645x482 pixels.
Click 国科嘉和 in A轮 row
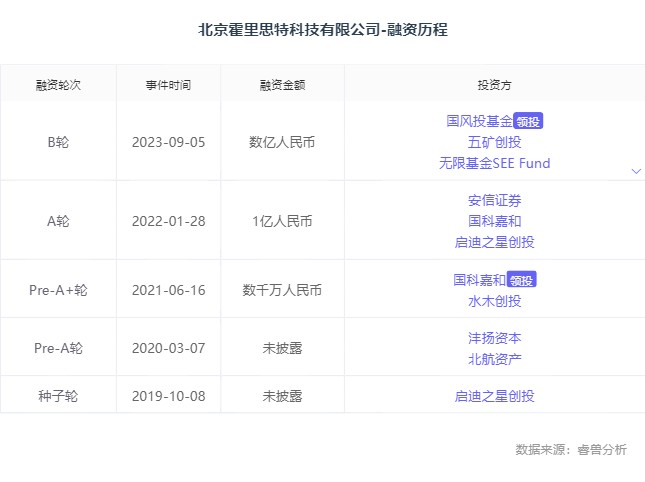coord(494,221)
